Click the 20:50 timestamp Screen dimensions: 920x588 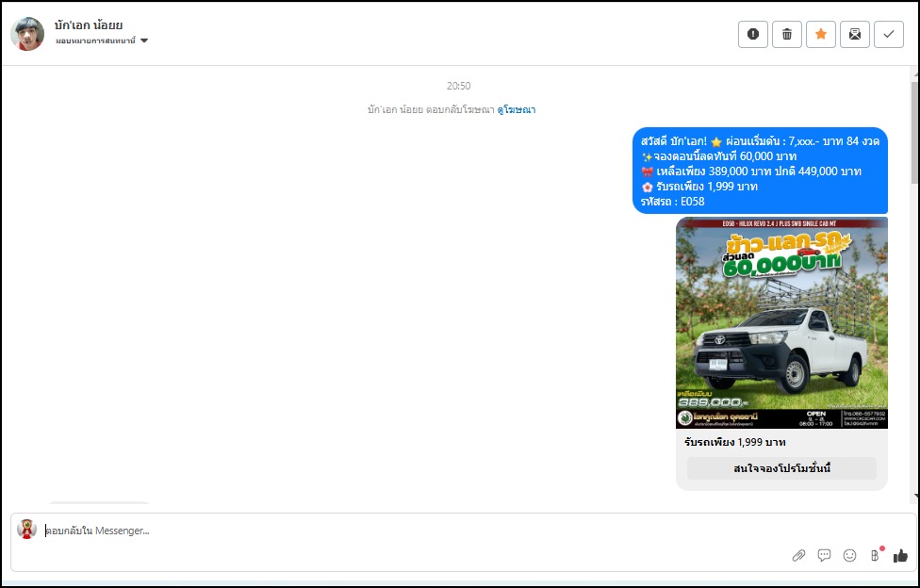point(458,86)
